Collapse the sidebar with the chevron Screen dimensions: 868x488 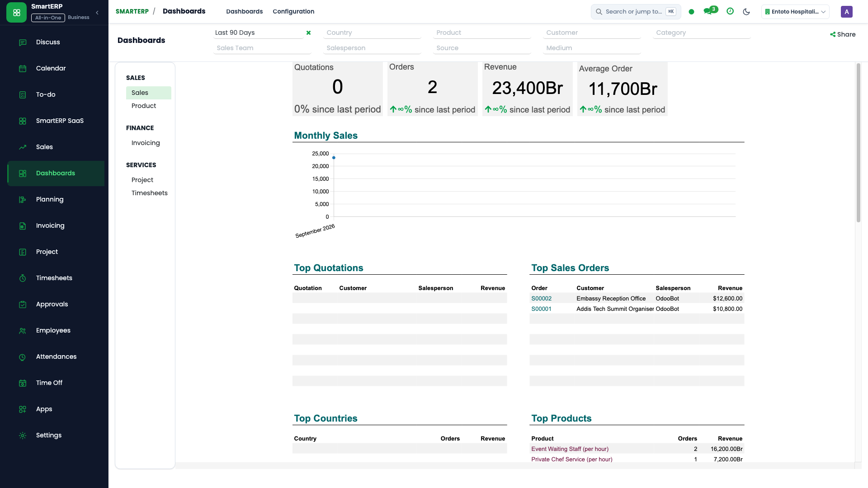97,13
